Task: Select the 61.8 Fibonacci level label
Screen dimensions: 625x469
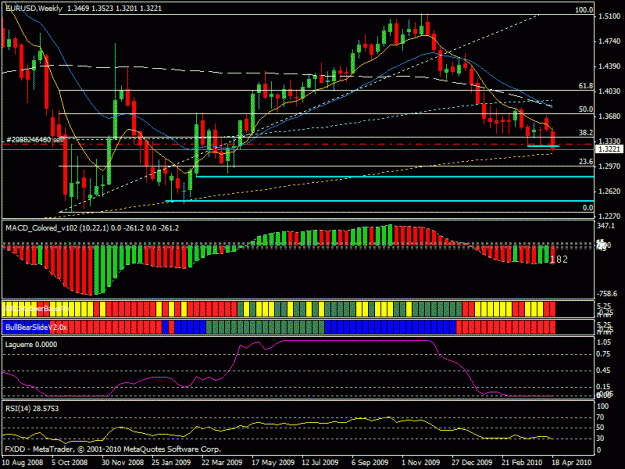Action: (586, 86)
